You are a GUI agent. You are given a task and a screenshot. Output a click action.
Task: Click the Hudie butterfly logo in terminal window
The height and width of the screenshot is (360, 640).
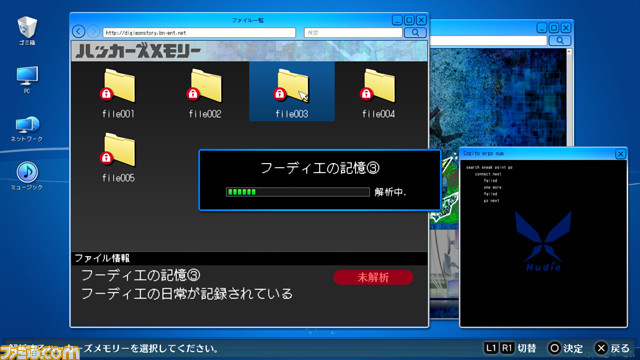[543, 241]
